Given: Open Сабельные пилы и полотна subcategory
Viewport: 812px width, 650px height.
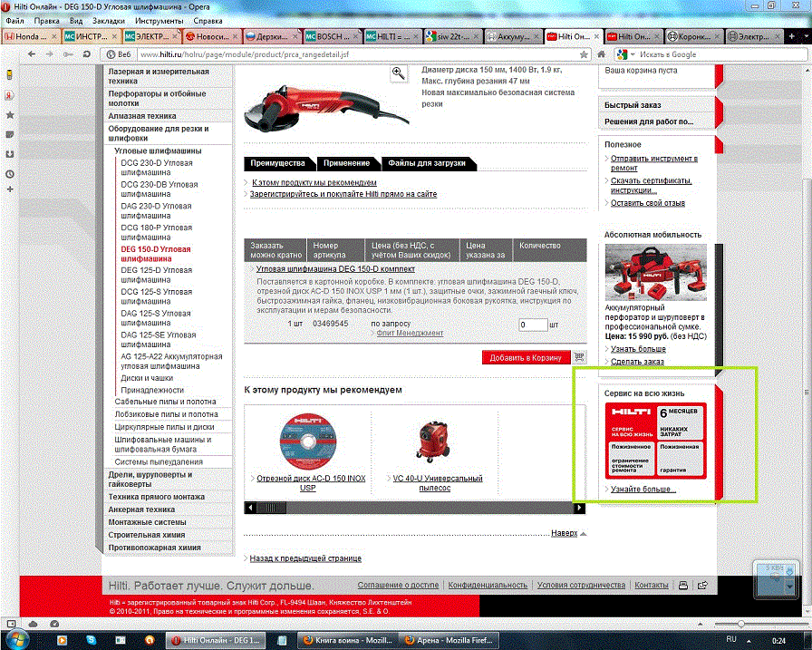Looking at the screenshot, I should coord(165,402).
